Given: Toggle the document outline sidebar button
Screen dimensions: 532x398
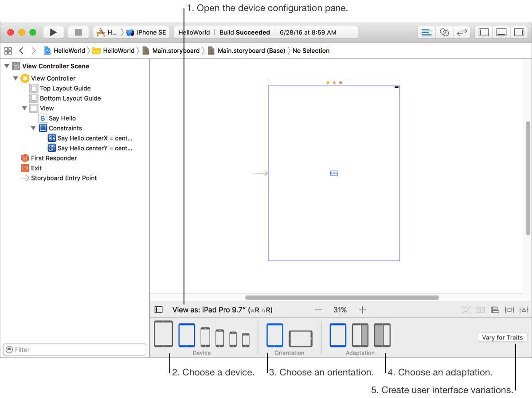Looking at the screenshot, I should (158, 310).
